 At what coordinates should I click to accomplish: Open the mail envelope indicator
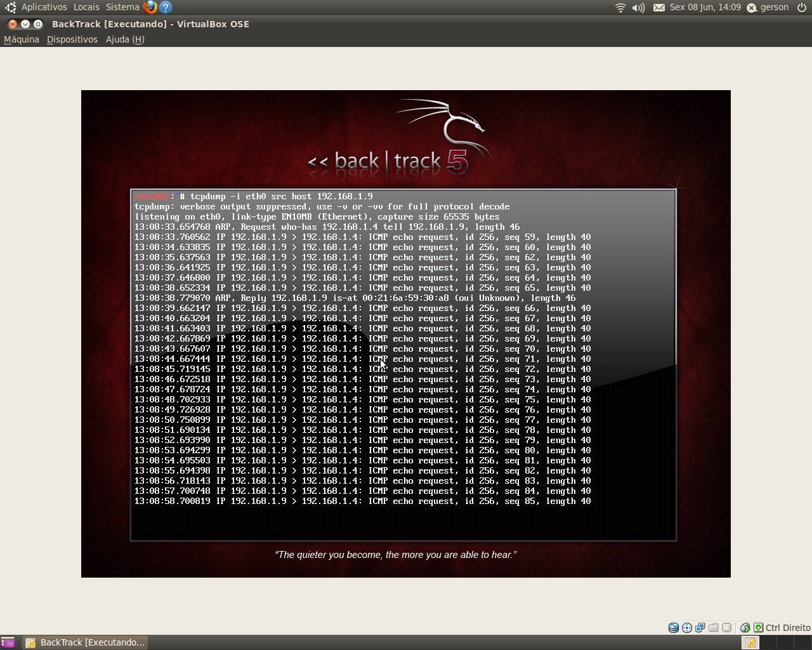click(x=659, y=8)
